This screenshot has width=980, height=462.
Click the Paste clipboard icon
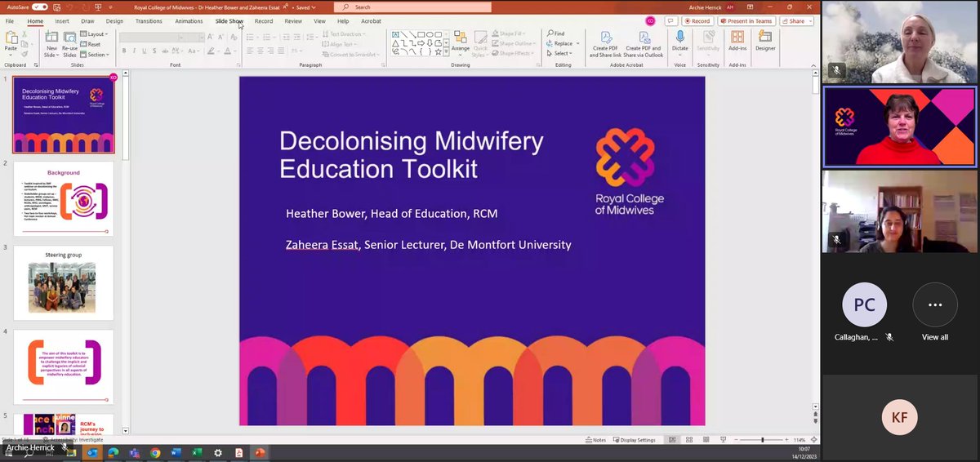11,39
